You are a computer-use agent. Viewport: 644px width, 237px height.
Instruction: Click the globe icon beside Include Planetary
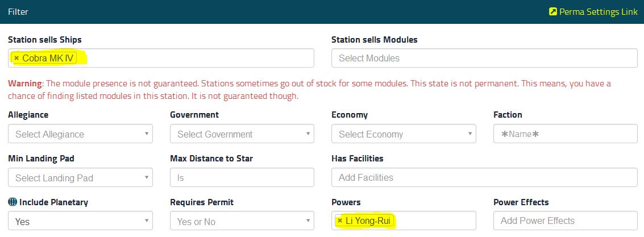(13, 202)
